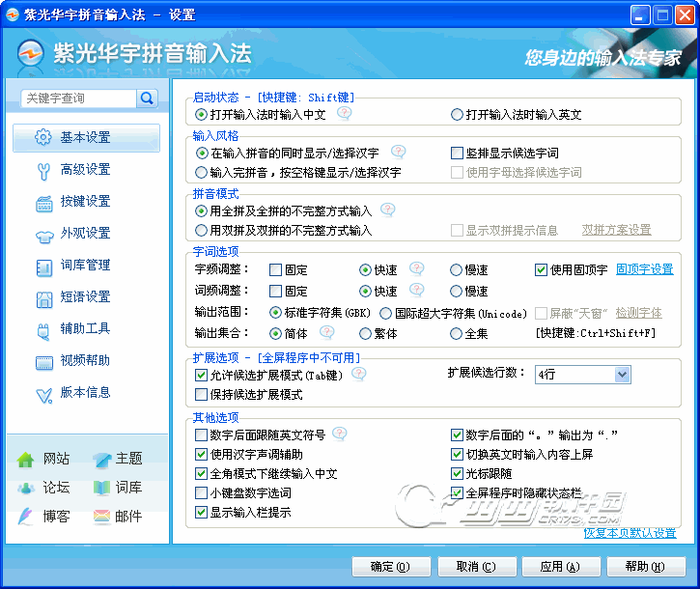Viewport: 700px width, 589px height.
Task: Minimize the settings window
Action: [640, 15]
